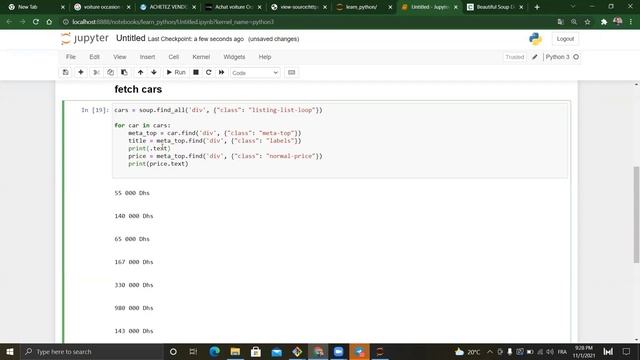Insert cell below with the plus icon
The height and width of the screenshot is (360, 640).
point(81,72)
